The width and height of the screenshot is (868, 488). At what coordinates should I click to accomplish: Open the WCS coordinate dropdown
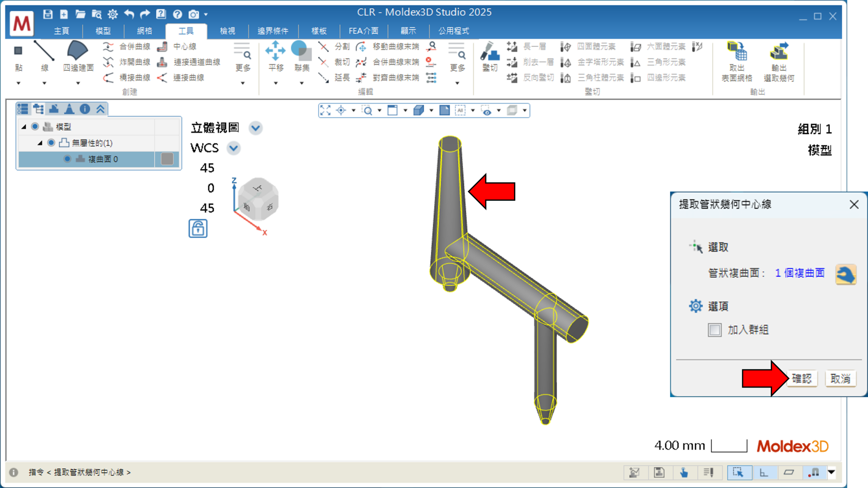(234, 148)
